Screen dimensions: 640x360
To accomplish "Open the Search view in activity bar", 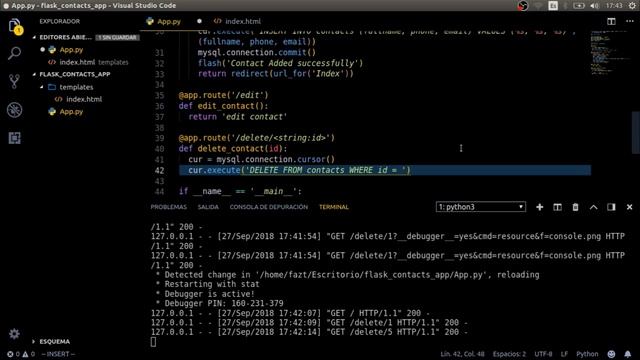I will [14, 53].
